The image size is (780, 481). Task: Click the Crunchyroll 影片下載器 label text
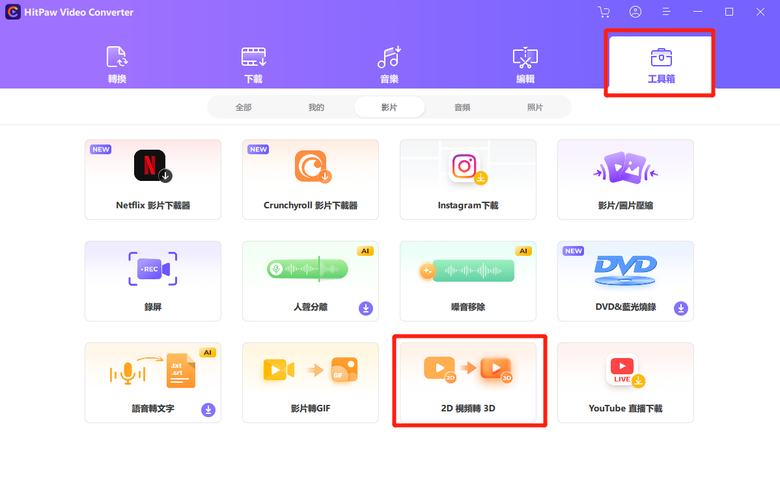pyautogui.click(x=310, y=205)
